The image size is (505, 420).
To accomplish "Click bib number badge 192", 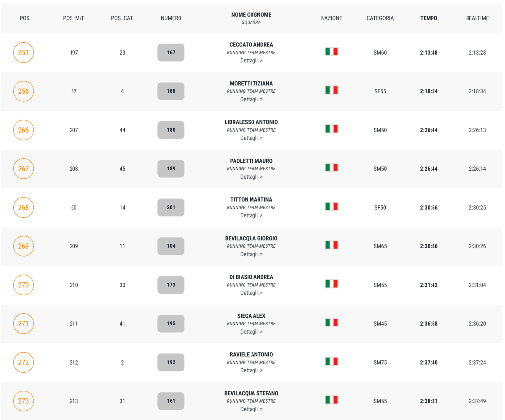I will pos(171,362).
